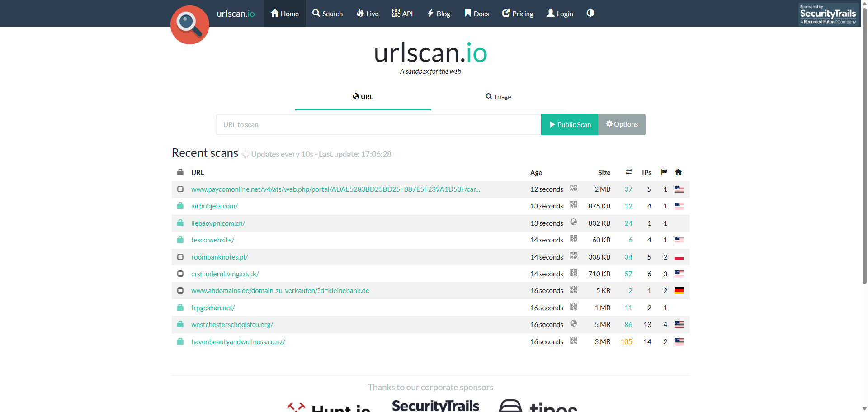
Task: Click the globe icon in westchesterschoolsfcu.org row
Action: [x=574, y=323]
